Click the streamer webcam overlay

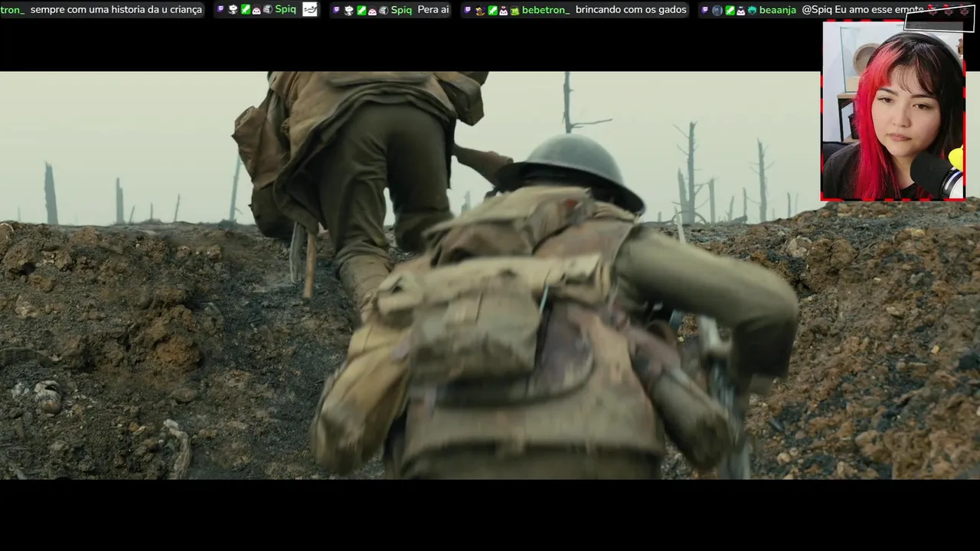coord(893,111)
